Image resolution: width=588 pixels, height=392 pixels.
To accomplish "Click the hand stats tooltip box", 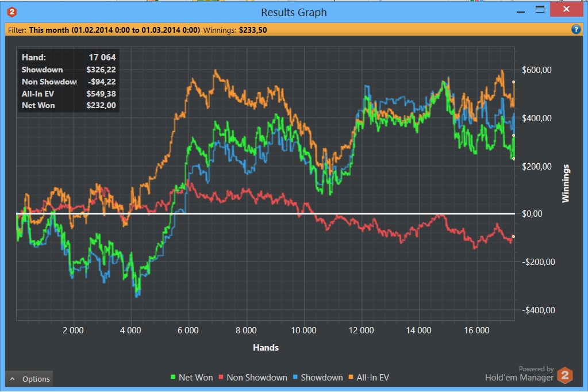I will pos(68,80).
